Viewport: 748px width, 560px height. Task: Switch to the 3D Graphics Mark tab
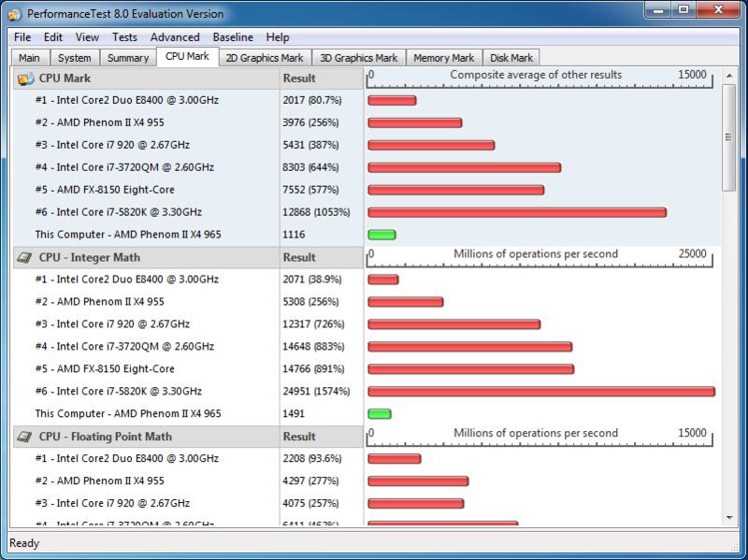[x=359, y=58]
